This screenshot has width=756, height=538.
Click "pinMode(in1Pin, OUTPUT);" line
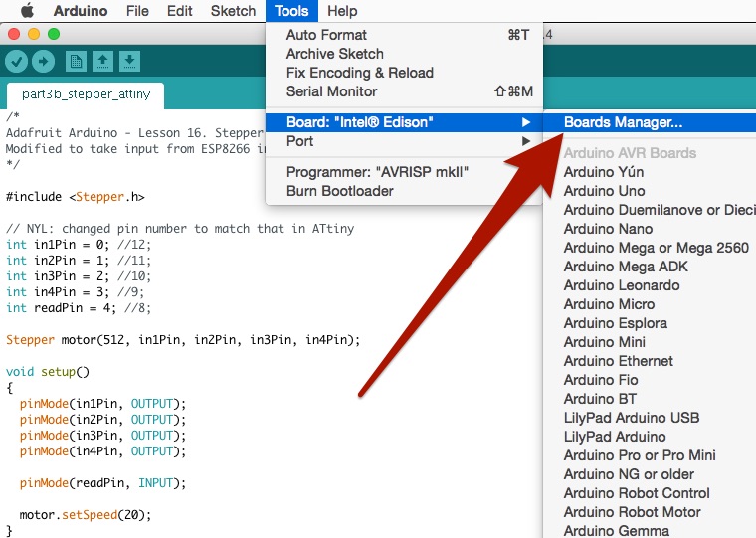pyautogui.click(x=102, y=404)
